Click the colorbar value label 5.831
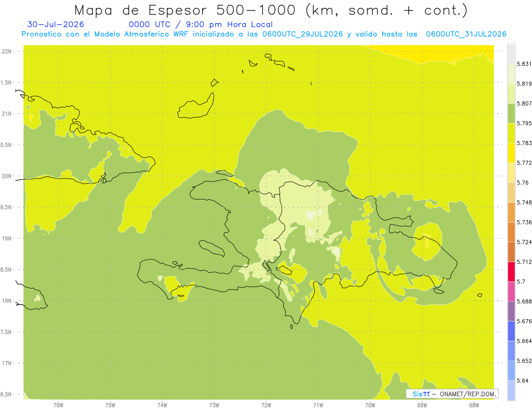 (524, 63)
